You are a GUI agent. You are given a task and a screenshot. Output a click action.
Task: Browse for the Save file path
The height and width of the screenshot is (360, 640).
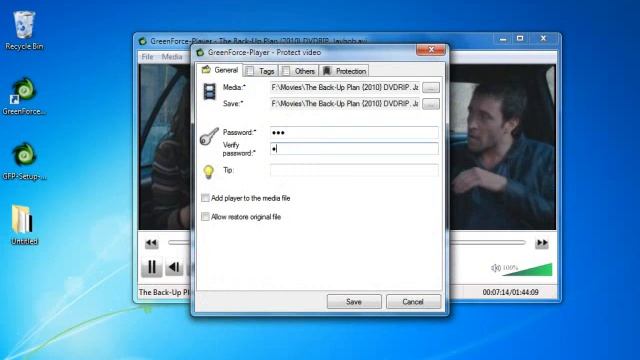(431, 104)
